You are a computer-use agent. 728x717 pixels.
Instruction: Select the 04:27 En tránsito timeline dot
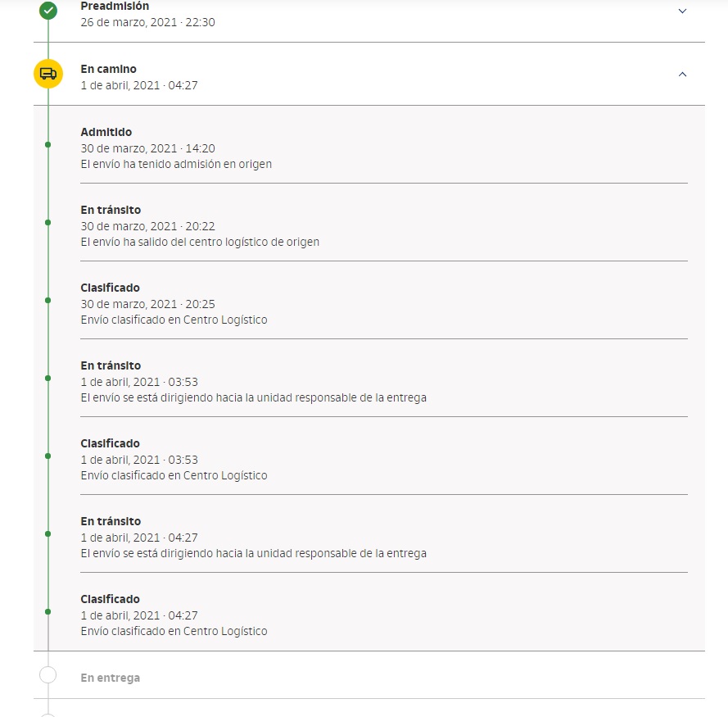pos(47,534)
